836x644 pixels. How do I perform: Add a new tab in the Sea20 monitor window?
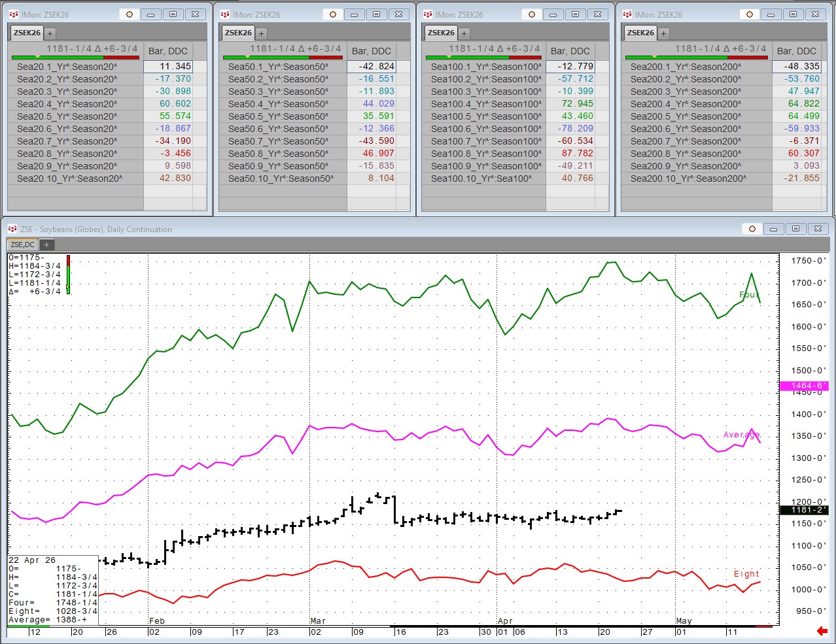pyautogui.click(x=50, y=33)
